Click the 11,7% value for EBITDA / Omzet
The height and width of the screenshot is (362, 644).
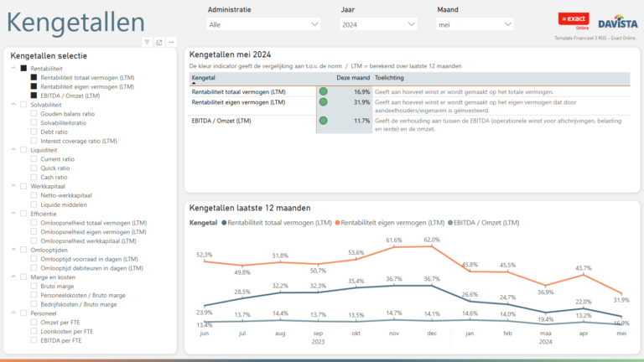coord(362,121)
